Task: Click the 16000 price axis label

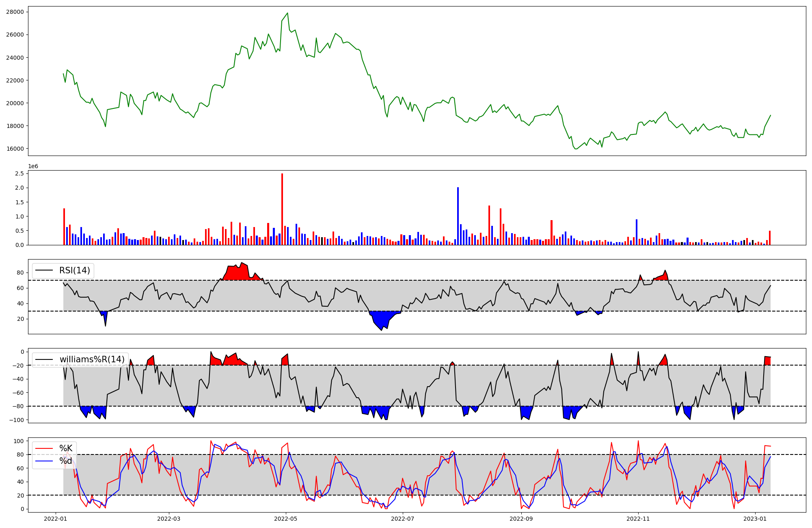Action: pos(15,149)
